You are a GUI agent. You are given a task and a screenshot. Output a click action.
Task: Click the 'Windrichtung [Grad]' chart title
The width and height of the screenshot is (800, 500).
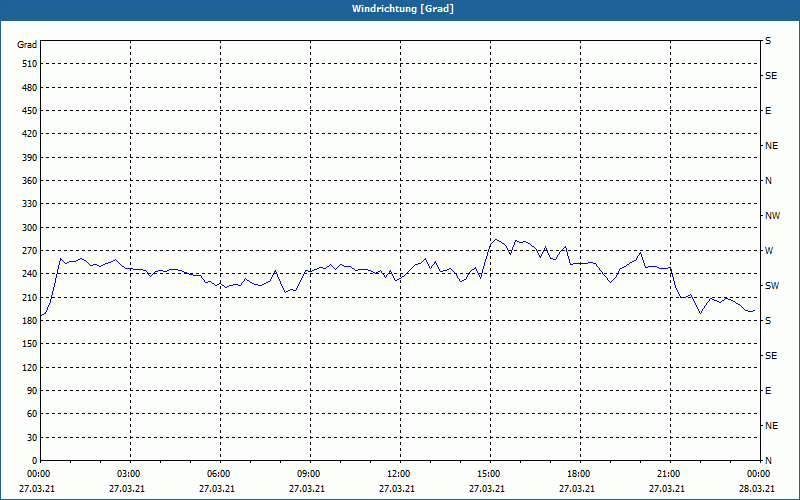click(x=403, y=9)
